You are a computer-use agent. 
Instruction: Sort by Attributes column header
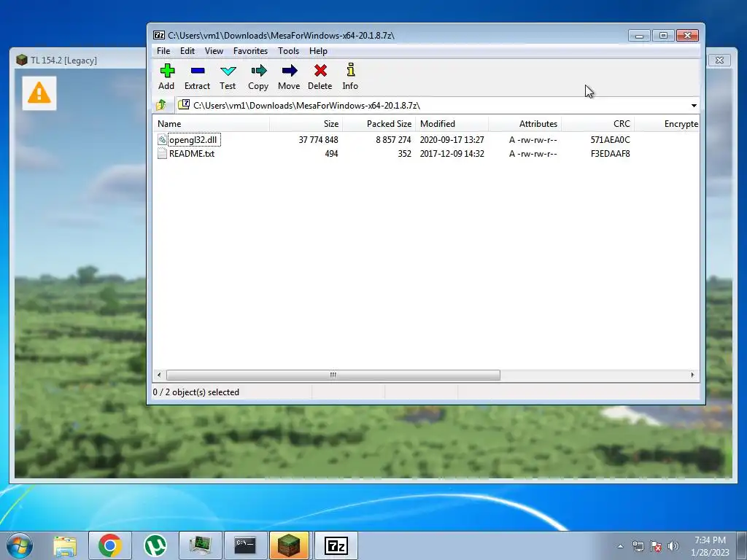(x=525, y=124)
